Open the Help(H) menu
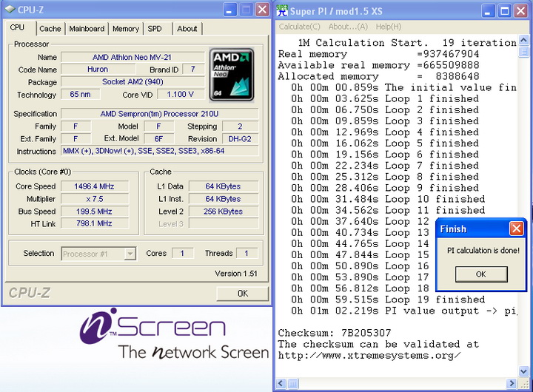 click(x=389, y=27)
